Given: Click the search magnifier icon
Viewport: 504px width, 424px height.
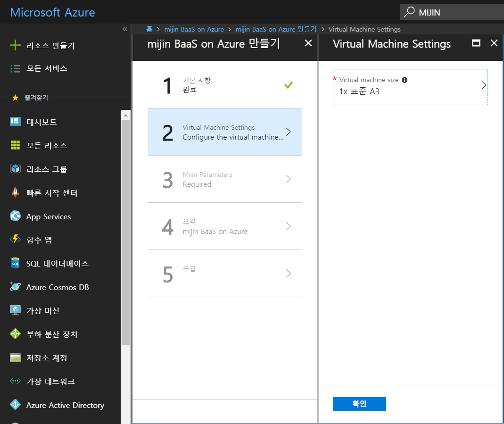Looking at the screenshot, I should (409, 12).
